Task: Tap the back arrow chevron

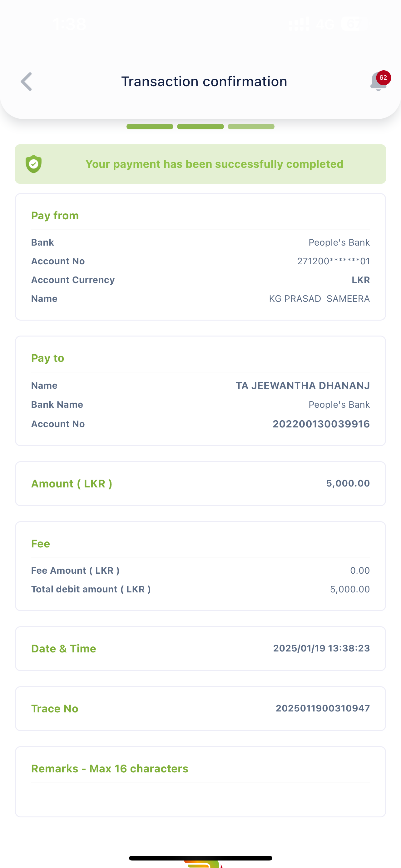Action: click(x=27, y=82)
